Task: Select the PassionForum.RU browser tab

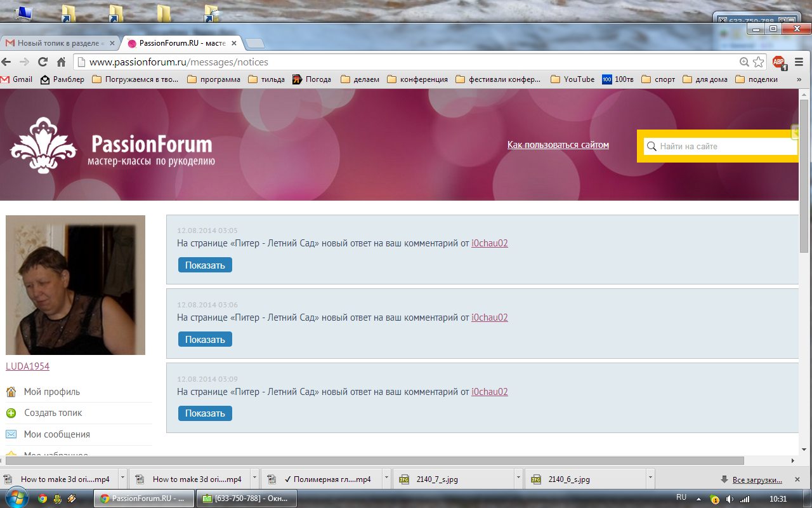Action: click(182, 43)
